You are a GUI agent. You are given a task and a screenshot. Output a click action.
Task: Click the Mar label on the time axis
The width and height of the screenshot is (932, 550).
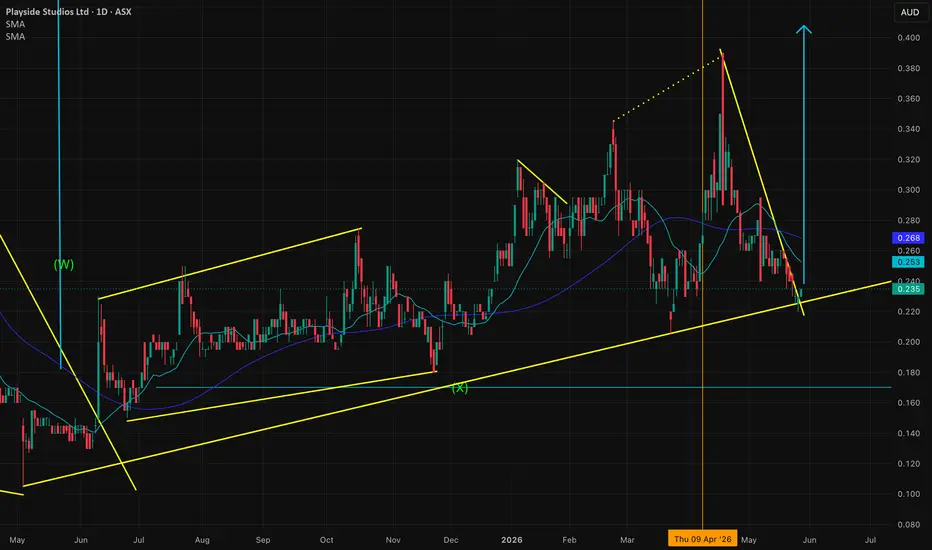coord(627,540)
